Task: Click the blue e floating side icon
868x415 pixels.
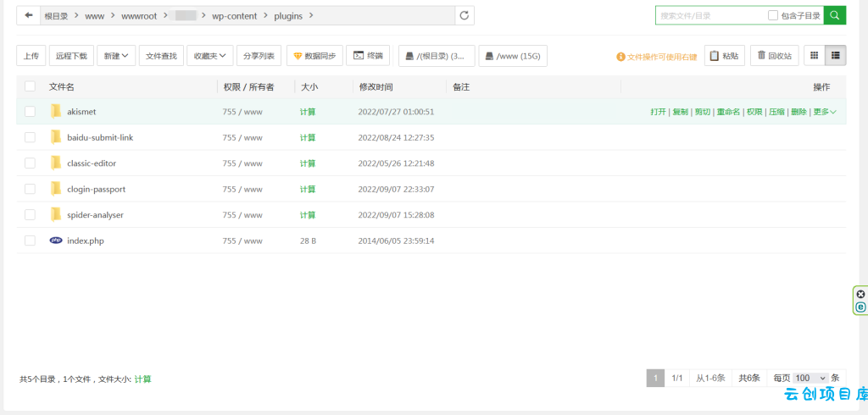Action: click(860, 307)
